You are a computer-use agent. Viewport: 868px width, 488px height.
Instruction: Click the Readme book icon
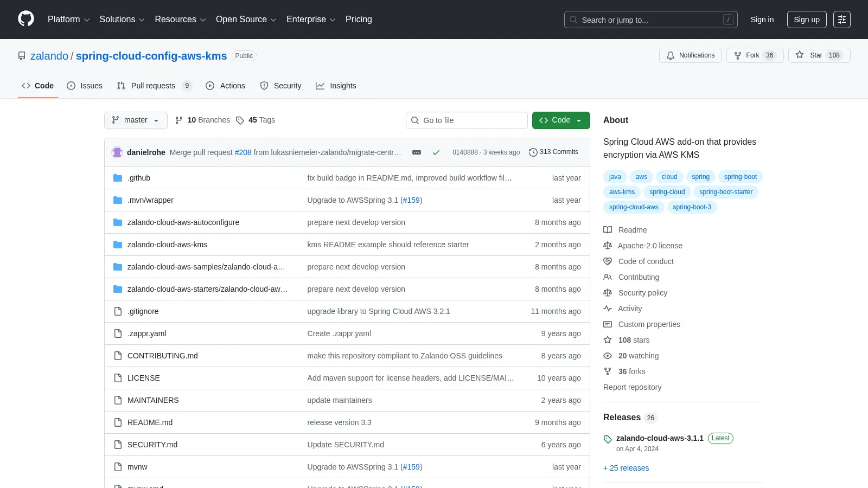(608, 230)
